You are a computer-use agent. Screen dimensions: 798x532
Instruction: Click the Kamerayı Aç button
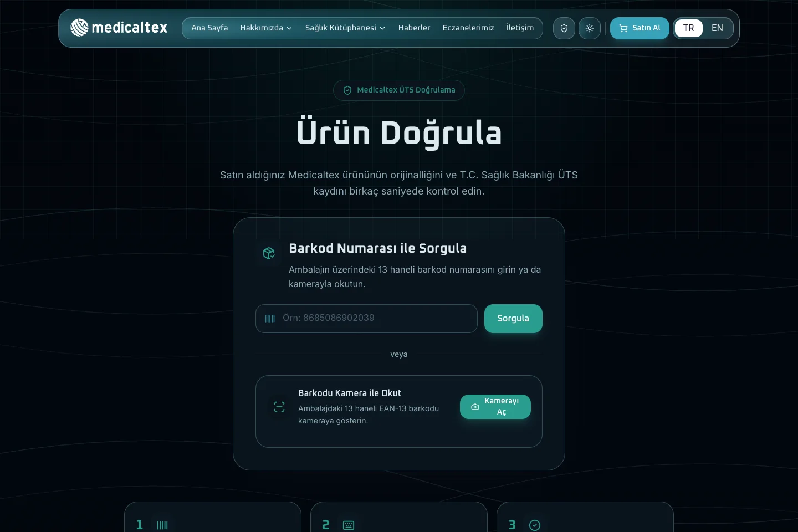pyautogui.click(x=495, y=407)
